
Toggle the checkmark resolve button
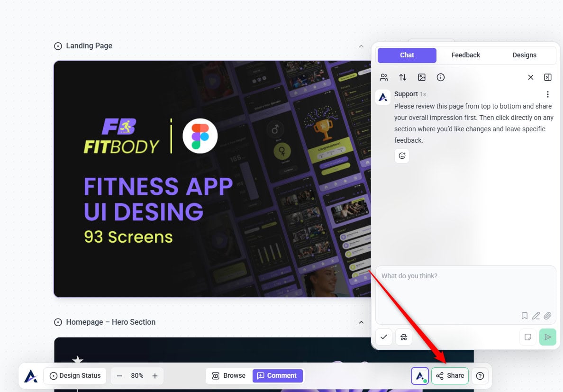coord(384,337)
